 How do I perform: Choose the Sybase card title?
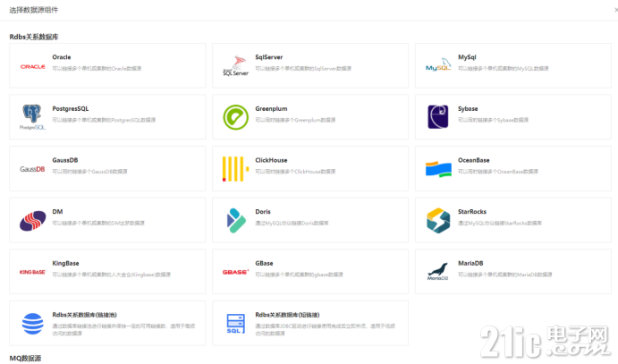tap(468, 109)
